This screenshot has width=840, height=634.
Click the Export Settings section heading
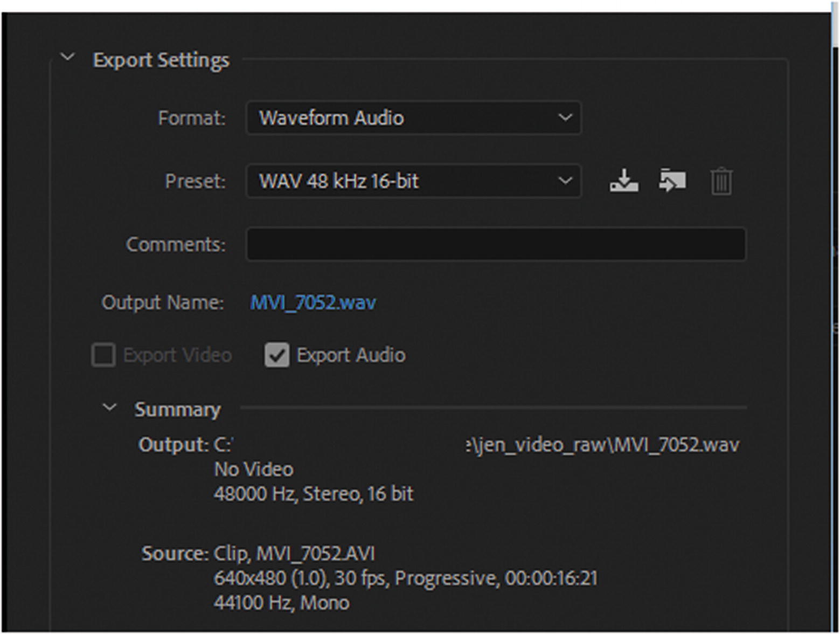pos(161,60)
